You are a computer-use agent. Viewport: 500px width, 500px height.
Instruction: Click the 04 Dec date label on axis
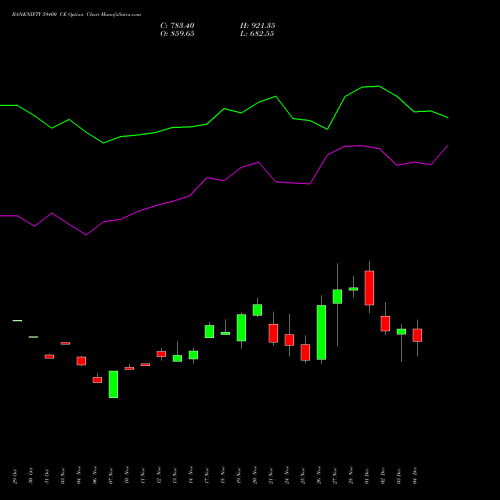415,476
